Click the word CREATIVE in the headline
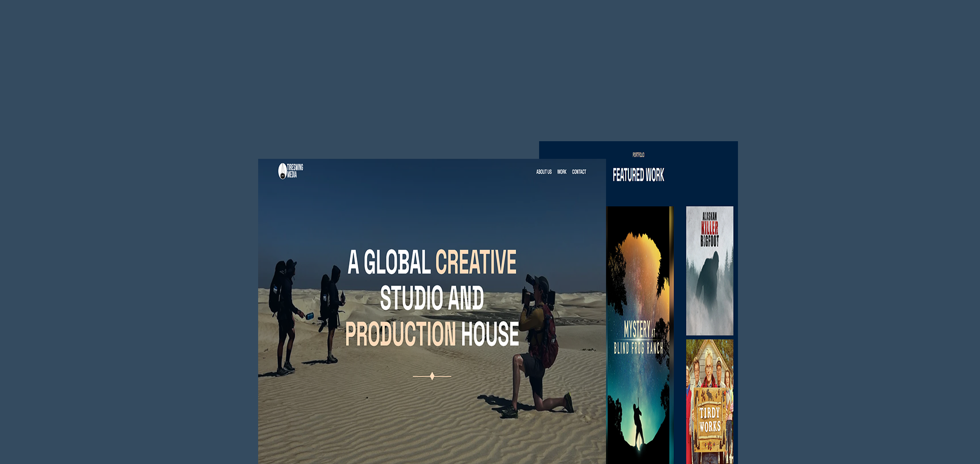Viewport: 980px width, 464px height. [476, 263]
